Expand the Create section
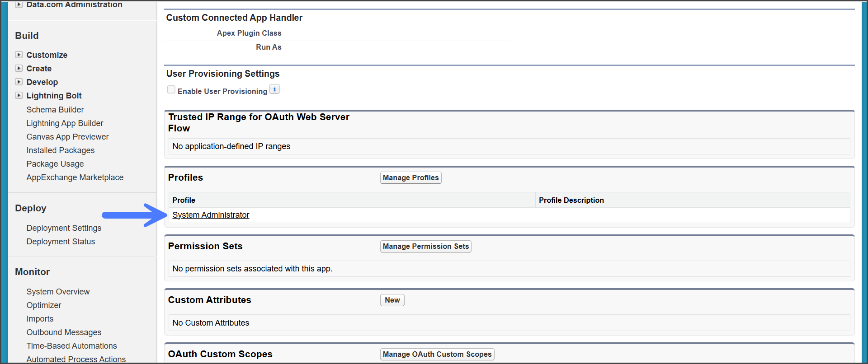This screenshot has width=868, height=364. click(19, 68)
